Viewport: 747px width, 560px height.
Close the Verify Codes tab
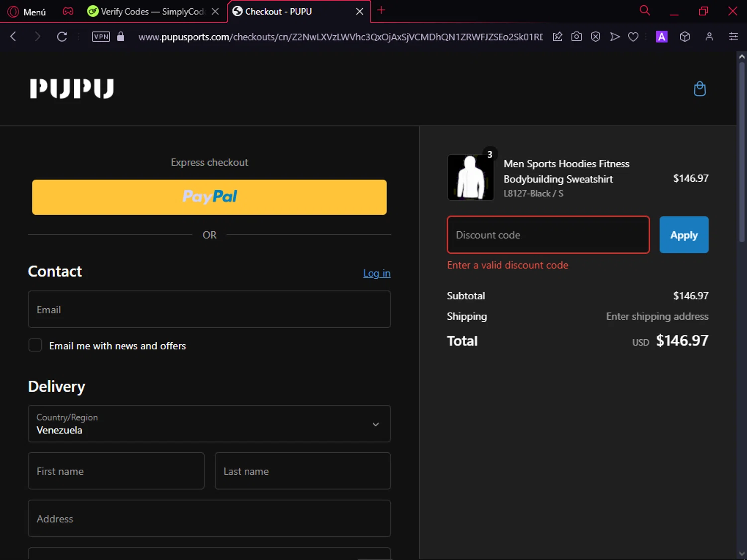coord(215,11)
